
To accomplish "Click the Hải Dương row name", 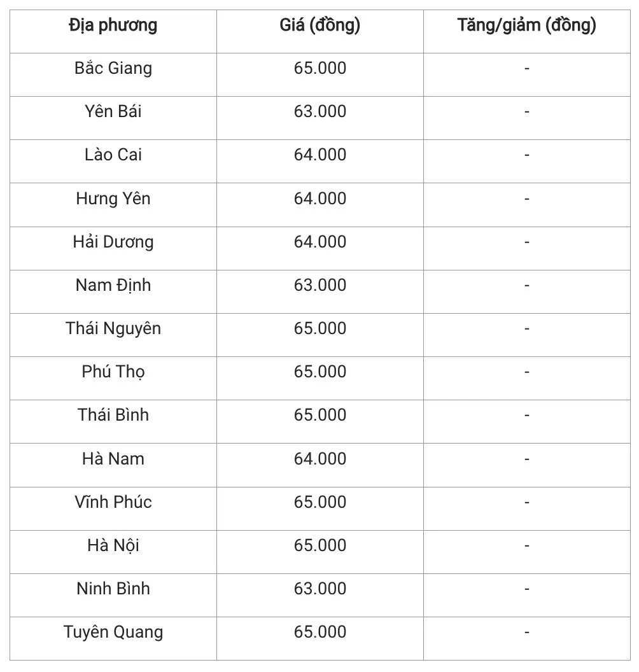I will [113, 242].
